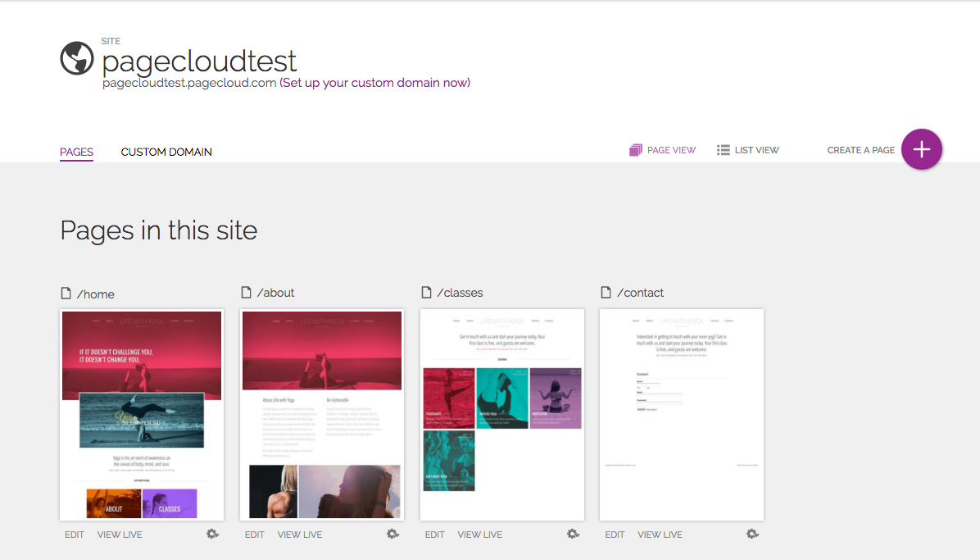
Task: Click VIEW LIVE under the /contact page
Action: tap(660, 535)
